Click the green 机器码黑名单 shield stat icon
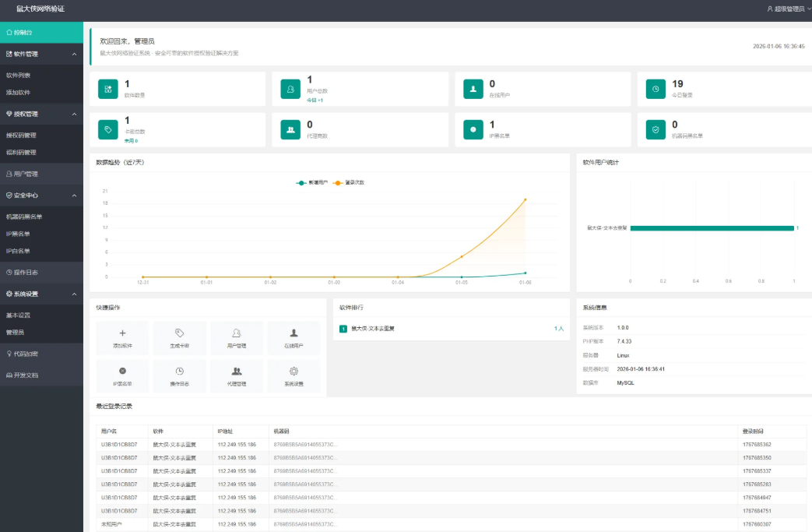This screenshot has width=812, height=532. click(x=656, y=130)
